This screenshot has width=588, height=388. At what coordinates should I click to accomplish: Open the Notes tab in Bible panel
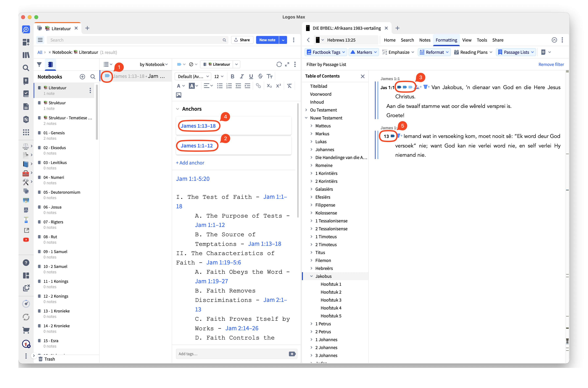[425, 40]
